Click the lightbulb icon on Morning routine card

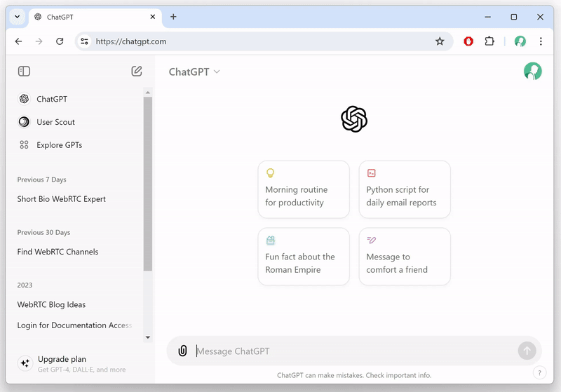click(271, 173)
